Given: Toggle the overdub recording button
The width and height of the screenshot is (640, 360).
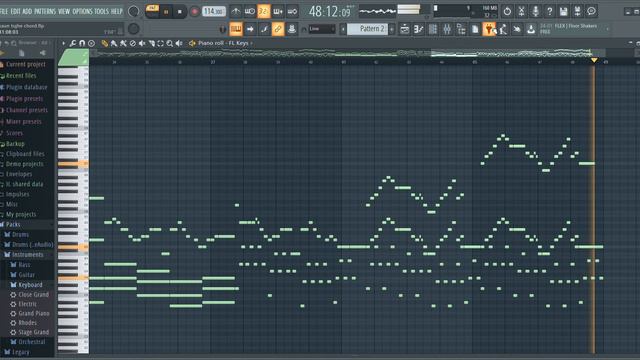Looking at the screenshot, I should click(278, 11).
